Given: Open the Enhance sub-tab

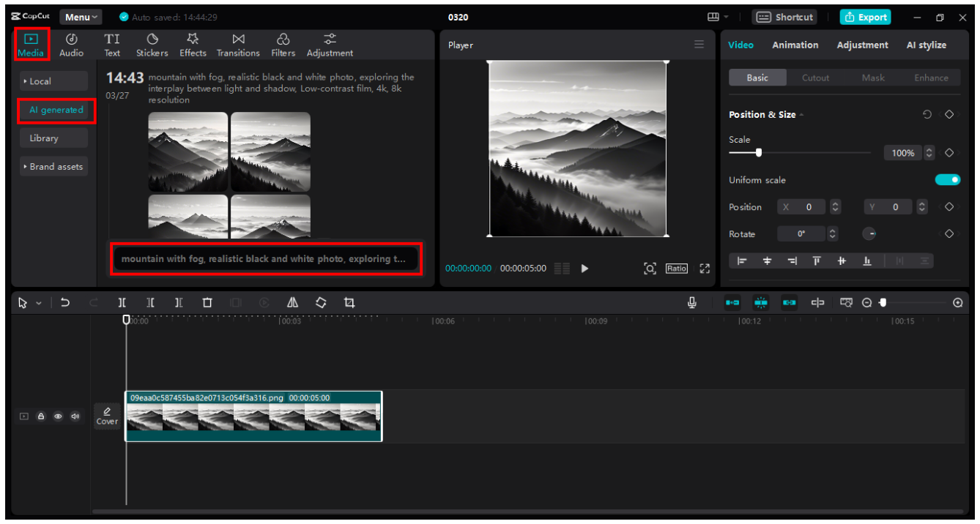Looking at the screenshot, I should [x=931, y=78].
